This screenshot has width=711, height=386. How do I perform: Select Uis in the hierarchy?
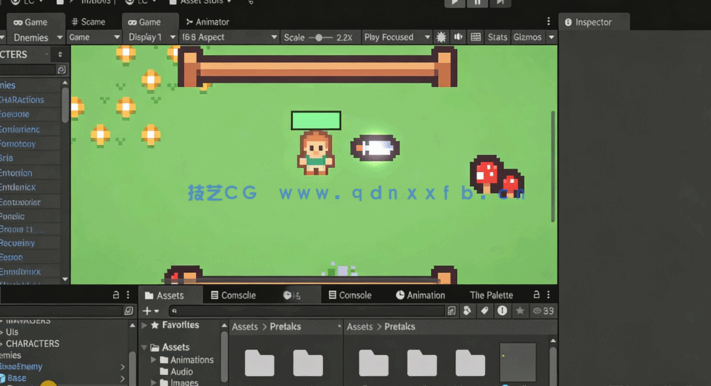(x=12, y=332)
